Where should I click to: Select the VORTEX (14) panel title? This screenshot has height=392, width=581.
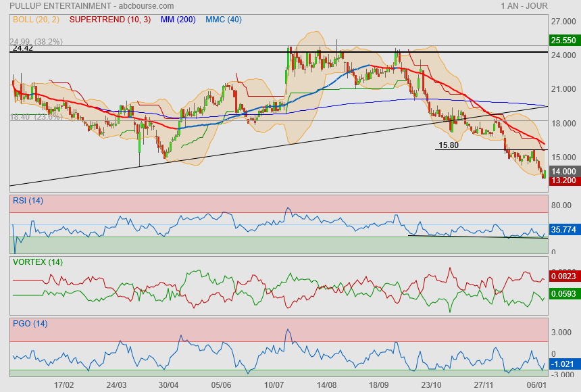(38, 262)
